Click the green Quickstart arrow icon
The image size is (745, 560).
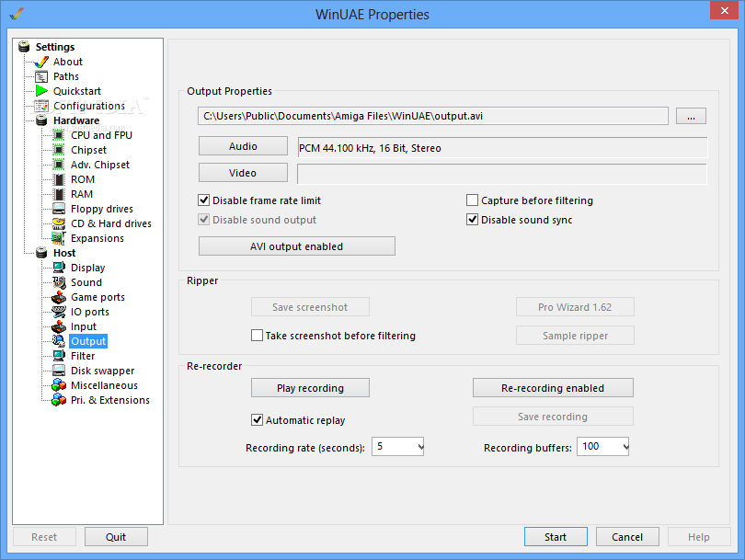[41, 91]
